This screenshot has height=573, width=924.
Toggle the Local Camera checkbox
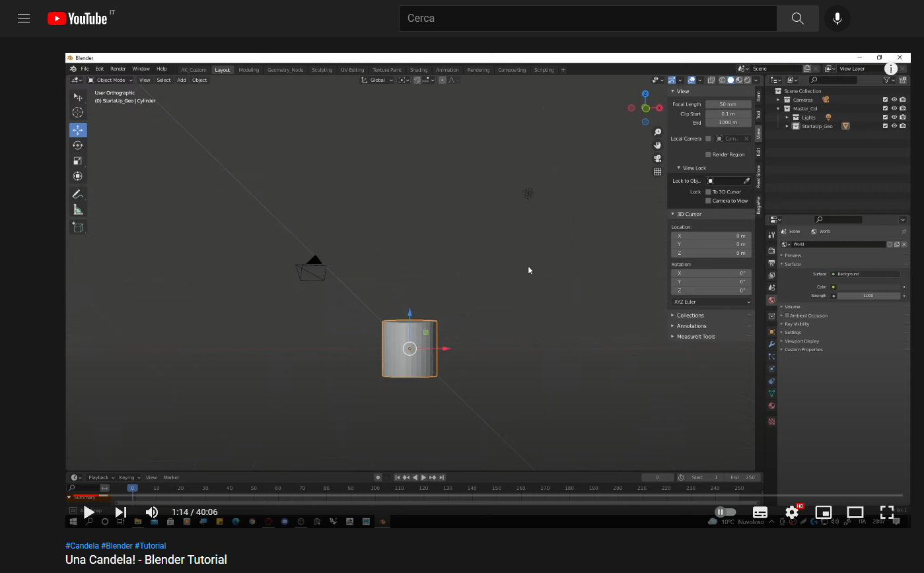pyautogui.click(x=709, y=139)
